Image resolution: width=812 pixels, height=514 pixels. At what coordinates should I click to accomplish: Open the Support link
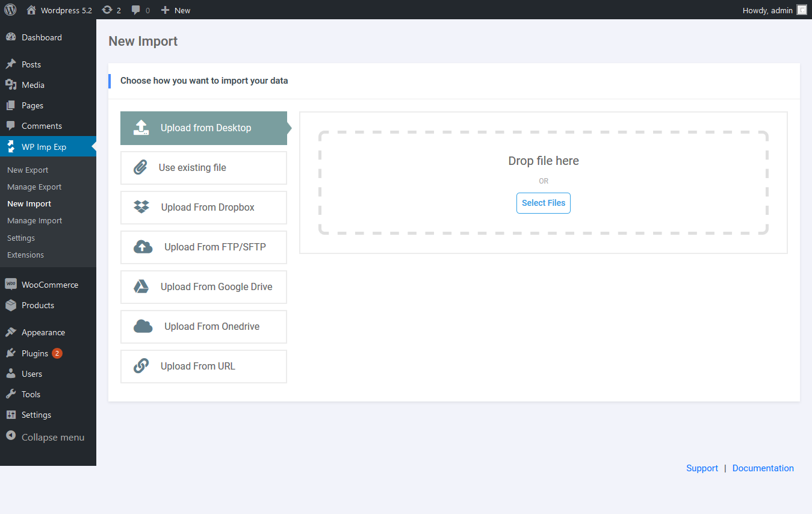click(702, 468)
